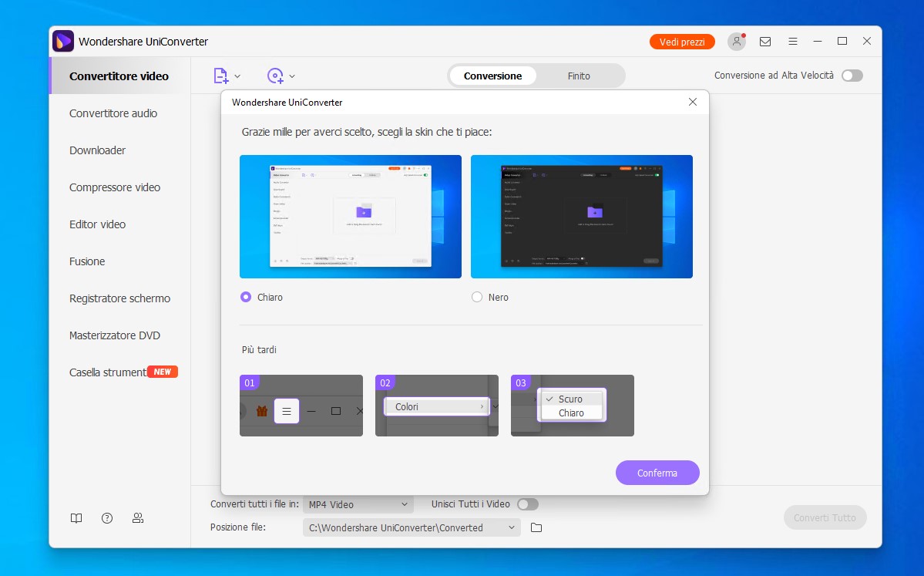The width and height of the screenshot is (924, 576).
Task: Open Editor video section
Action: click(97, 224)
